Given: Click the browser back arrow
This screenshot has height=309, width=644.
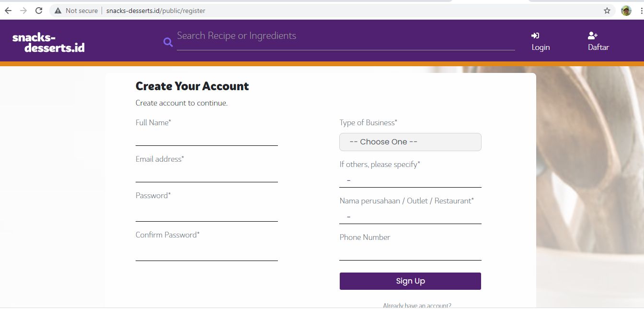Looking at the screenshot, I should pos(8,11).
